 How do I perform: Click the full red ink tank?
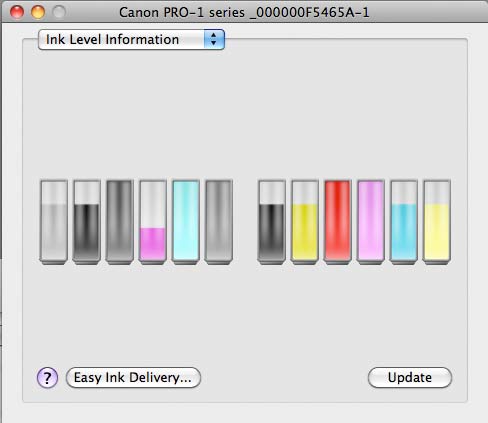(337, 222)
